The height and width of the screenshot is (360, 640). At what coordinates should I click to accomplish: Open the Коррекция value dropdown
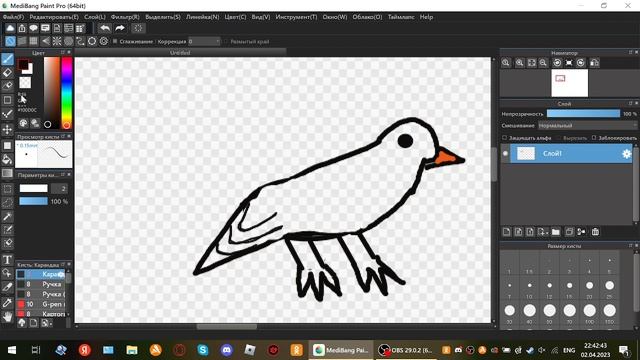[x=204, y=41]
